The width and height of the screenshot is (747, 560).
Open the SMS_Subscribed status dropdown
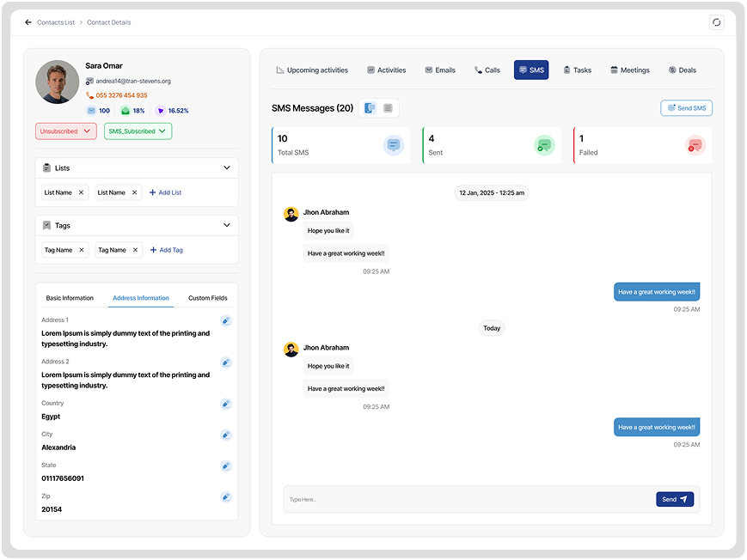(138, 131)
